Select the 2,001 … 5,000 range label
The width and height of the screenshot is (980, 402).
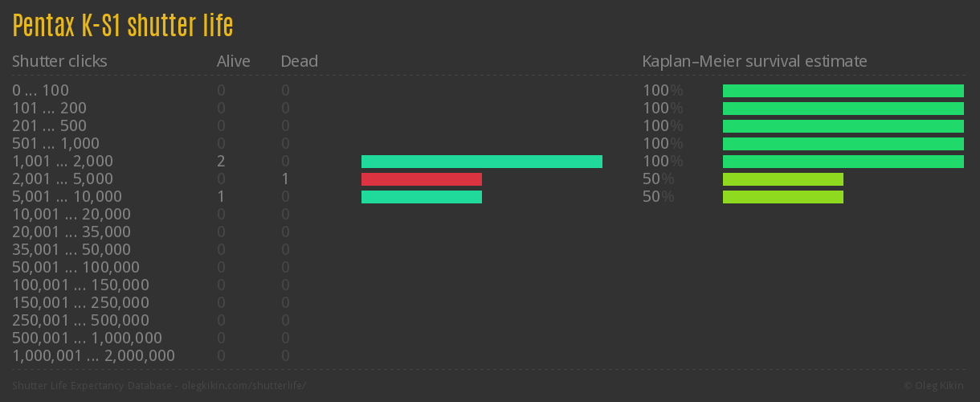(x=63, y=179)
